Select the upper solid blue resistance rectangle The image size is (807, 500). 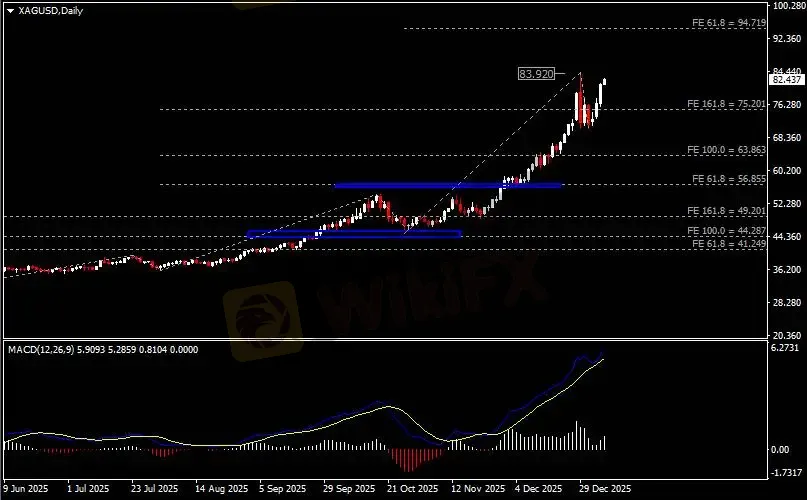click(448, 185)
